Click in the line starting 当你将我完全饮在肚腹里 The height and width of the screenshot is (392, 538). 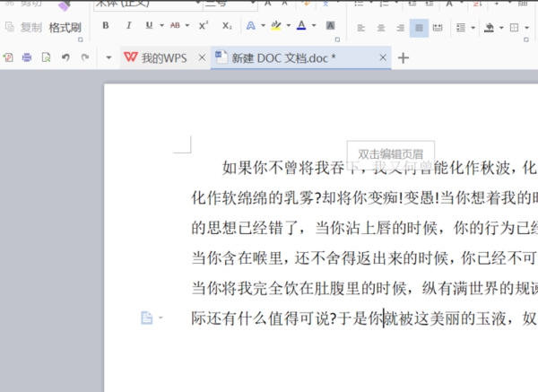[364, 288]
